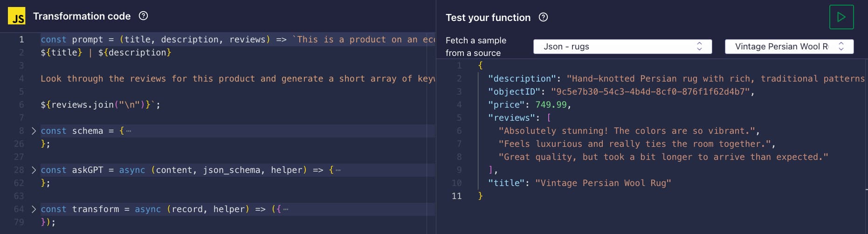The height and width of the screenshot is (234, 868).
Task: Open the Json - rugs source dropdown
Action: tap(622, 47)
